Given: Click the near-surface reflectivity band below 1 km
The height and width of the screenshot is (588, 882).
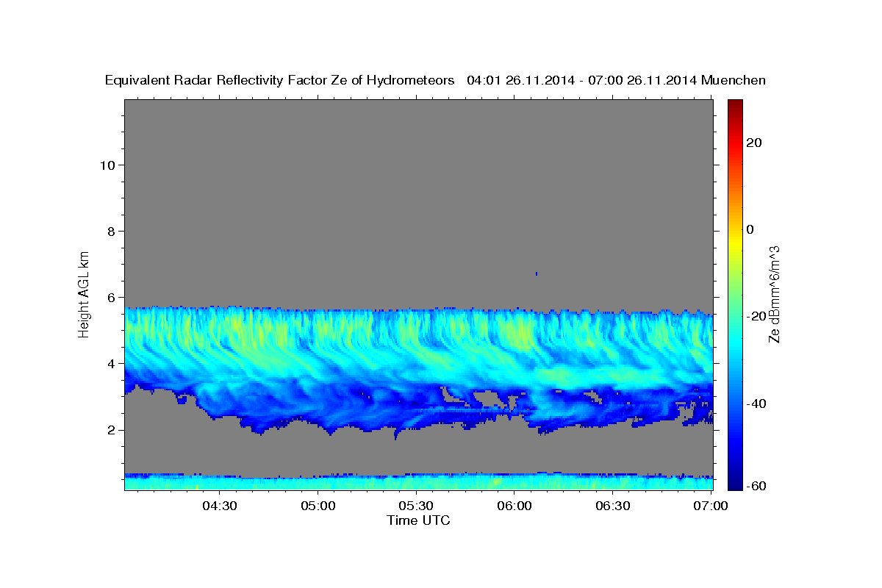Looking at the screenshot, I should tap(419, 481).
